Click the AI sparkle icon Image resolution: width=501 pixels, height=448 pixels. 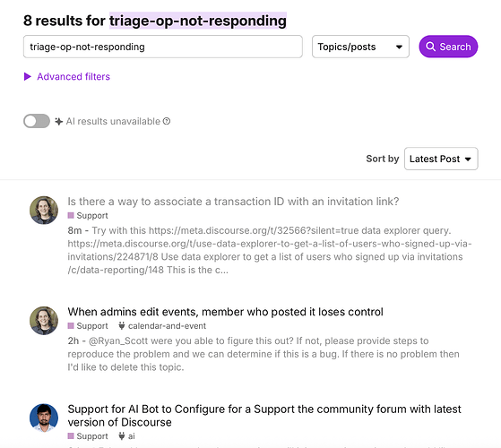point(58,121)
